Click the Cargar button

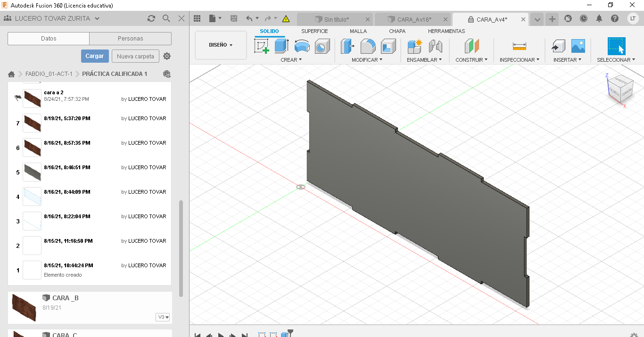[x=95, y=56]
